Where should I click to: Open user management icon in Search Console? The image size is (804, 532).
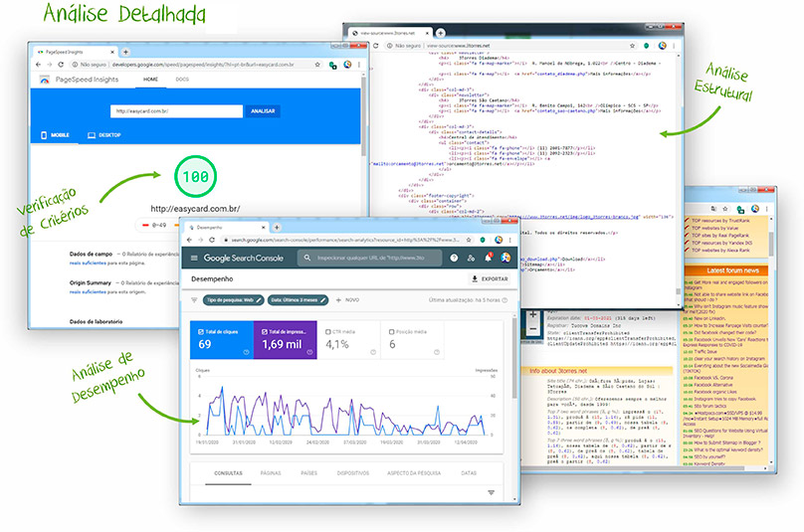click(x=471, y=258)
